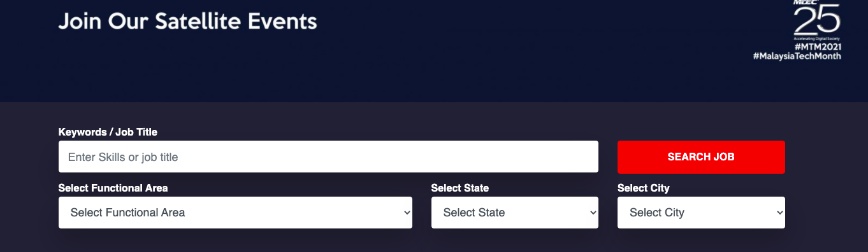This screenshot has height=252, width=868.
Task: Click the Select City label text
Action: point(644,188)
